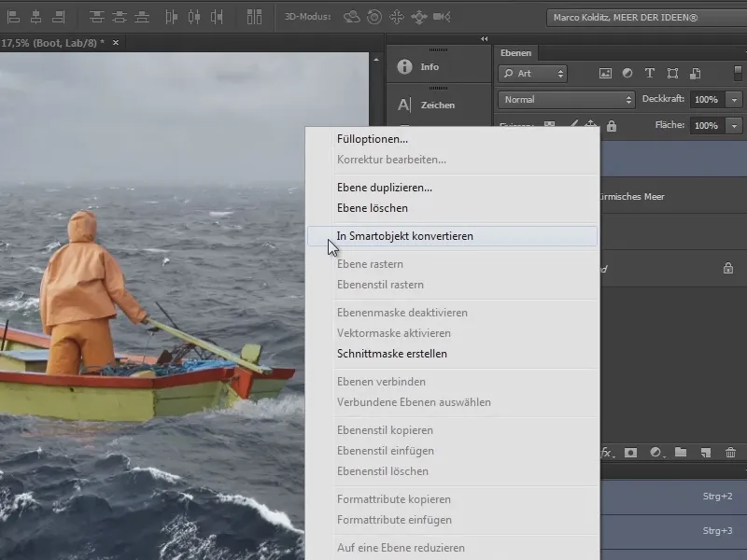The height and width of the screenshot is (560, 747).
Task: Toggle lock all padlock icon
Action: click(x=612, y=126)
